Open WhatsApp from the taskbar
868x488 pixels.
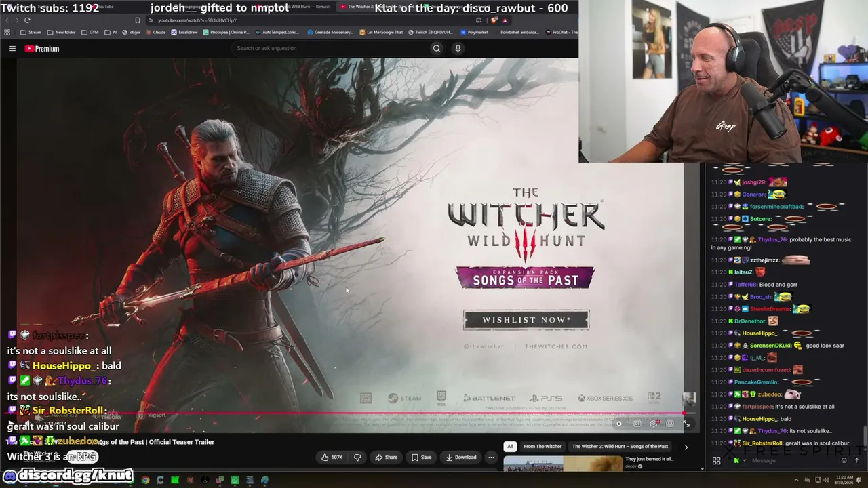235,481
